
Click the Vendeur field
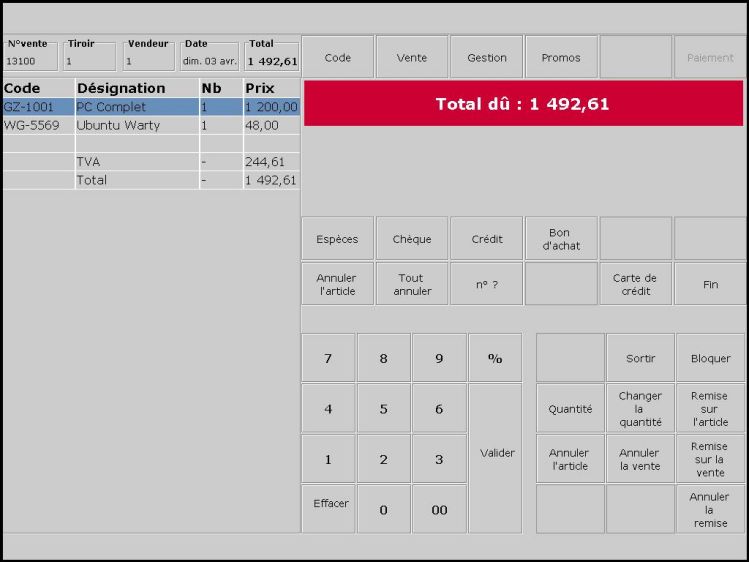click(x=149, y=61)
